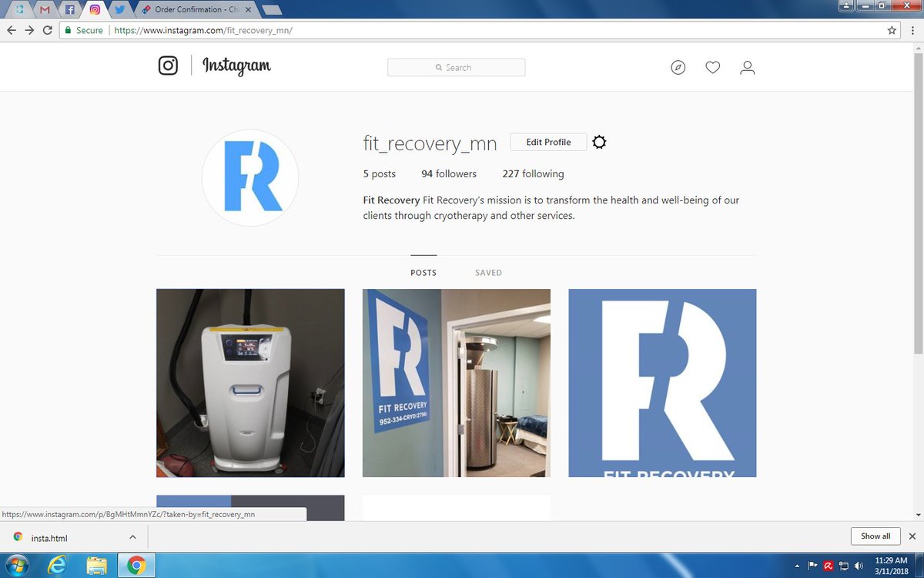Bookmark page with star icon

coord(892,30)
